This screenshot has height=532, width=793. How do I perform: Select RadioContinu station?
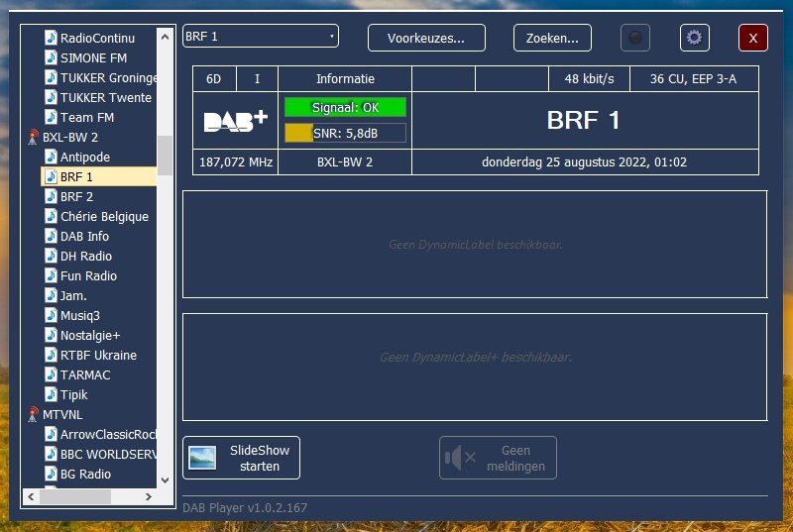(x=97, y=39)
